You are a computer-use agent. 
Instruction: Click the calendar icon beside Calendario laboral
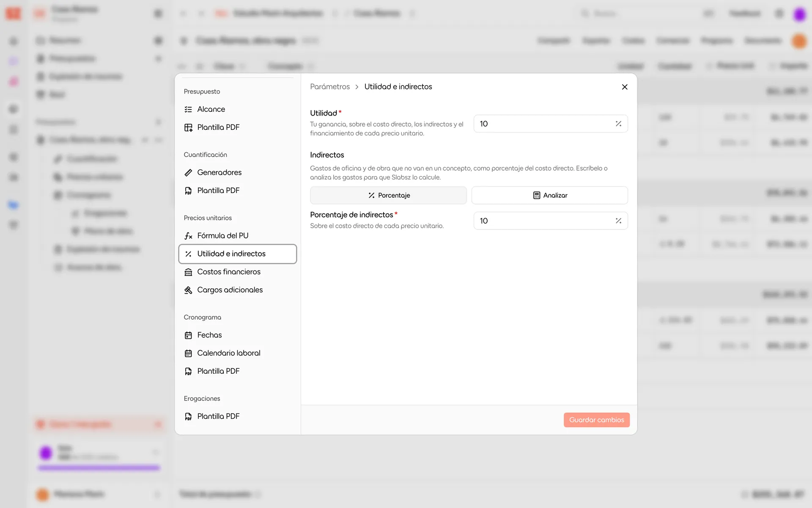[x=188, y=353]
